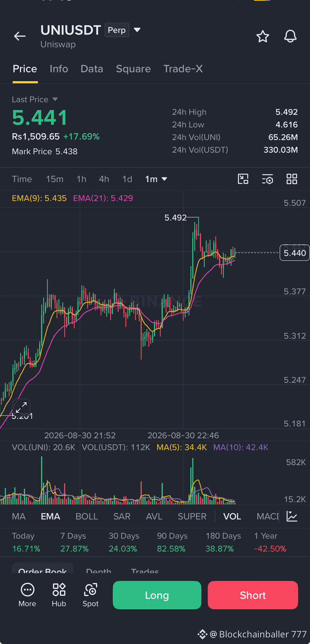The height and width of the screenshot is (644, 310).
Task: Tap the 24h Vol(UNI) value 65.26M
Action: 283,137
